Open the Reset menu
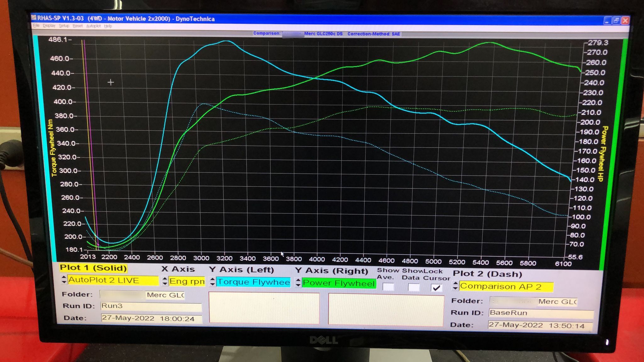This screenshot has width=644, height=362. click(x=78, y=26)
